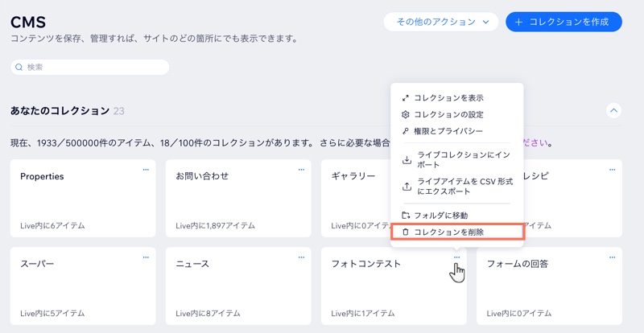Click the search magnifier icon
This screenshot has height=333, width=644.
click(x=19, y=68)
